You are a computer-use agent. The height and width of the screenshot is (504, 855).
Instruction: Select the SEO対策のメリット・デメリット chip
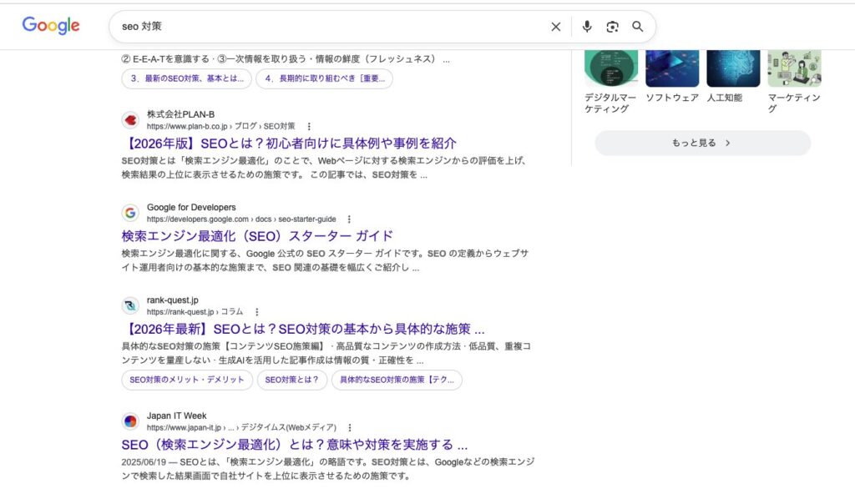(x=187, y=380)
